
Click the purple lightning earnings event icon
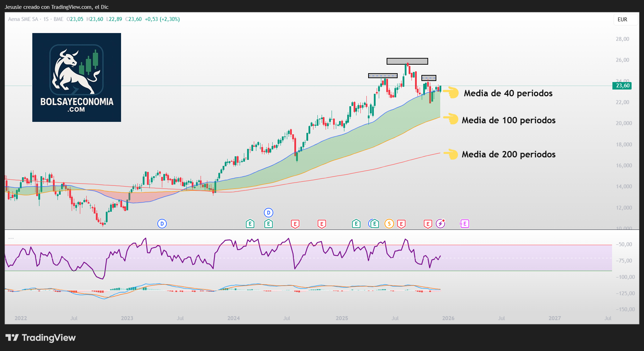tap(440, 224)
